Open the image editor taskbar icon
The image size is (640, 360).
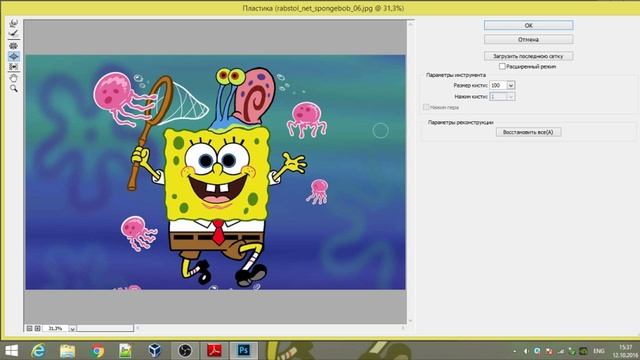tap(126, 351)
